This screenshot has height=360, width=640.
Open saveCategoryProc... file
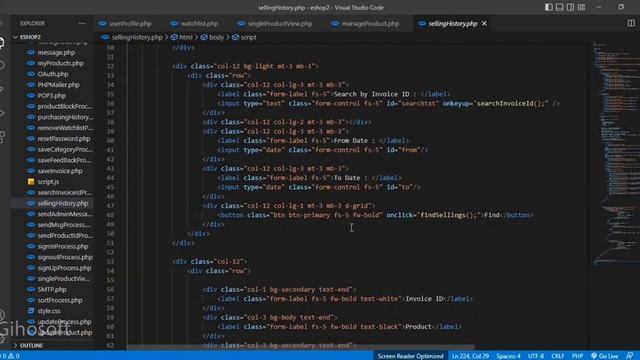point(65,149)
